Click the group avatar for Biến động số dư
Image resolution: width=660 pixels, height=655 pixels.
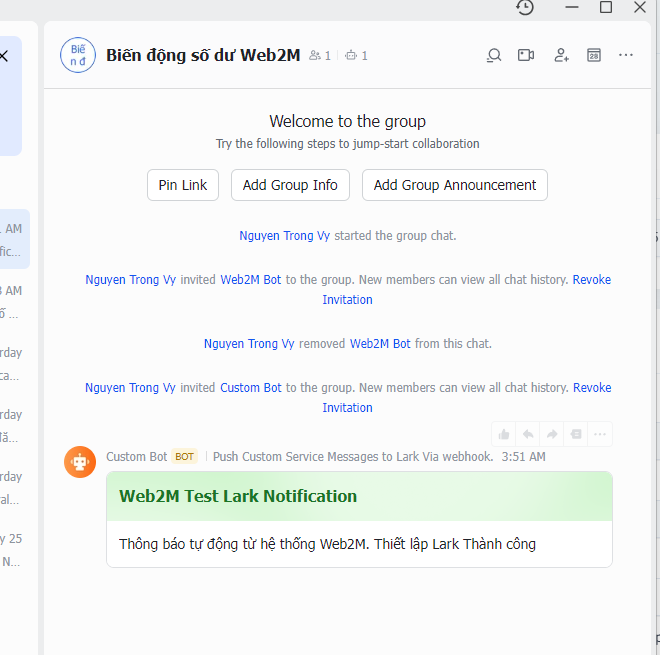pyautogui.click(x=78, y=55)
